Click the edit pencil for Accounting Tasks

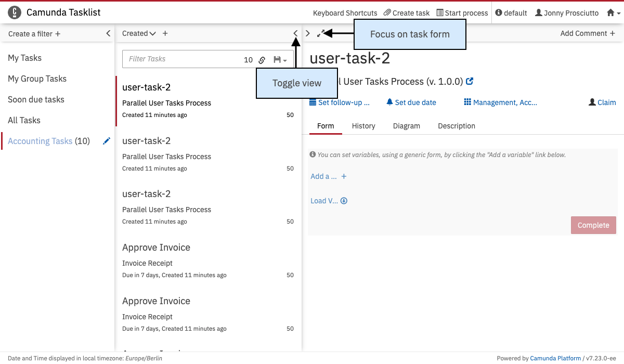[107, 141]
